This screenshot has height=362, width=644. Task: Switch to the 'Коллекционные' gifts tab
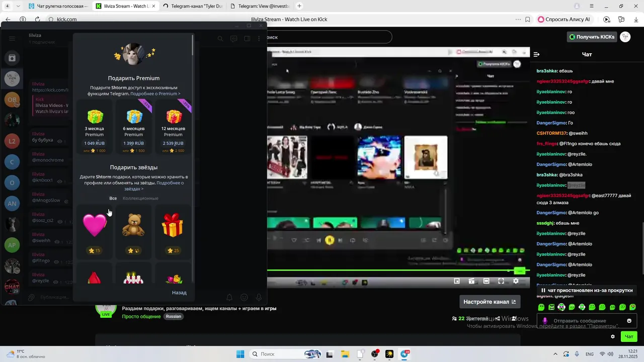(140, 198)
